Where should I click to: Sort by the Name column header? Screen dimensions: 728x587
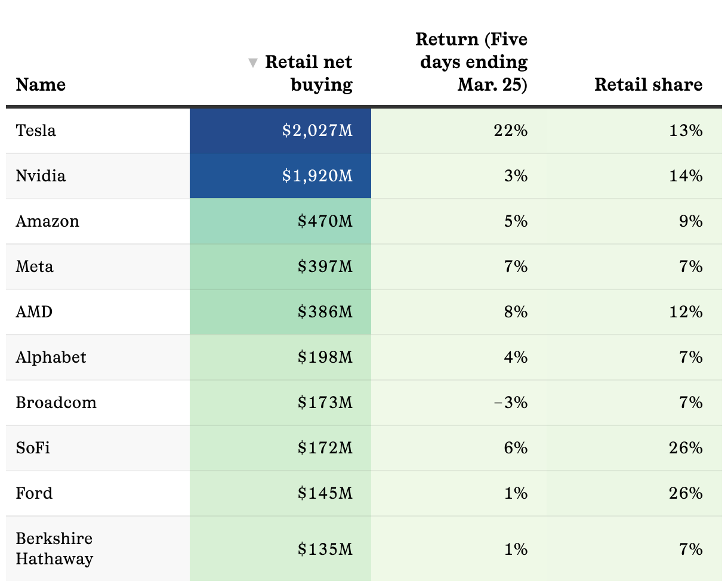pos(41,85)
